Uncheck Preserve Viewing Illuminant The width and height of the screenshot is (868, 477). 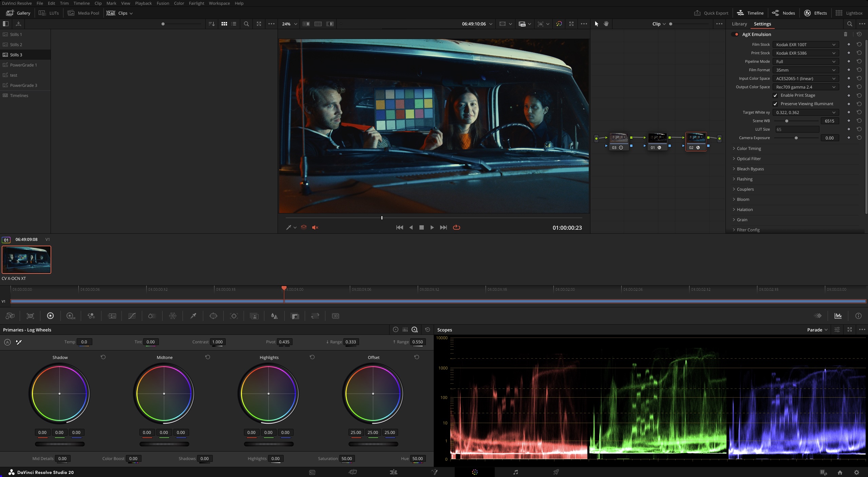[x=775, y=104]
